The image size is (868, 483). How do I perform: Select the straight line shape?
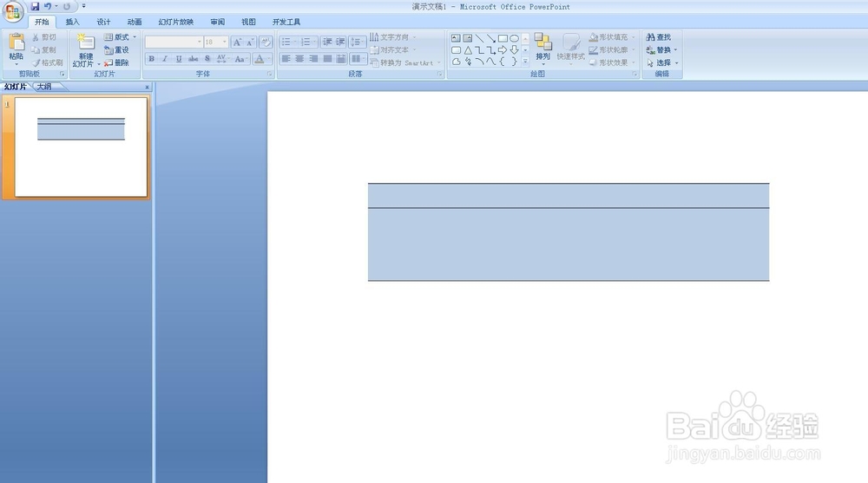click(x=479, y=38)
